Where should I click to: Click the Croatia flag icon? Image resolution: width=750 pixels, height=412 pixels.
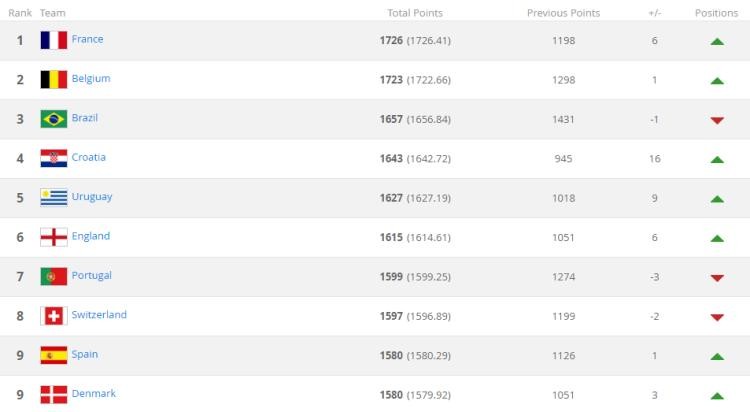[53, 158]
